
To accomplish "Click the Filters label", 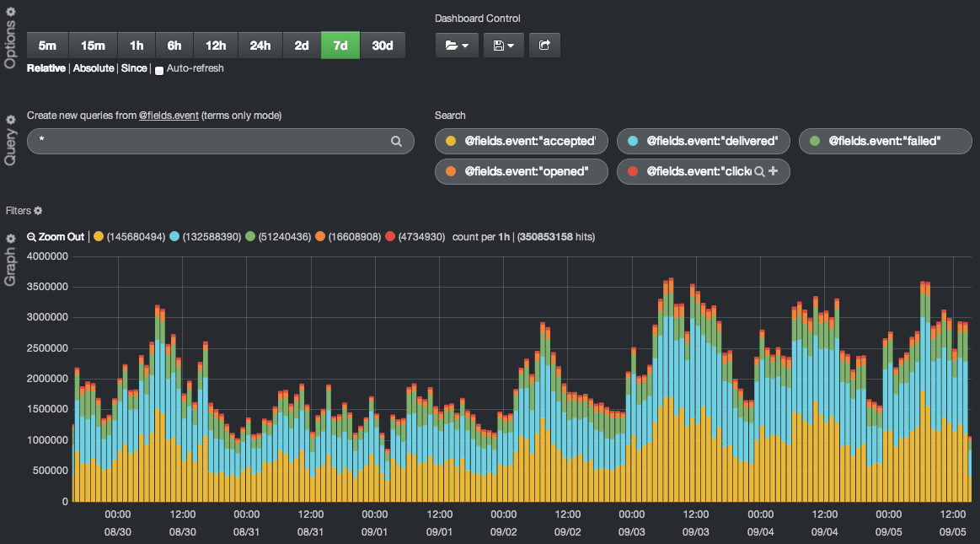I will [x=19, y=211].
